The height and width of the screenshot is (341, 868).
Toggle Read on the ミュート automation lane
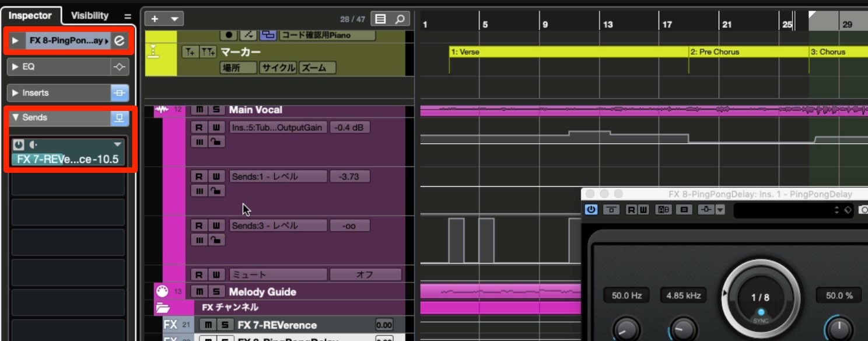pos(199,274)
